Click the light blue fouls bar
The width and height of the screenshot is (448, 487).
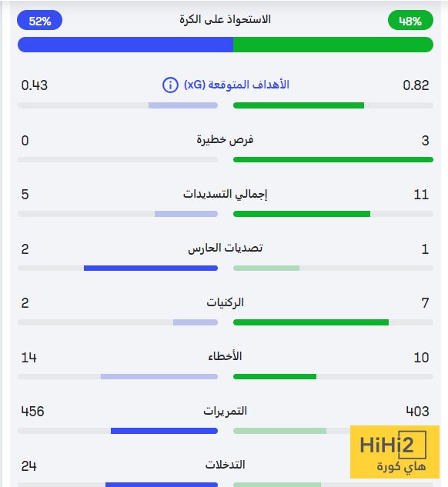(159, 377)
